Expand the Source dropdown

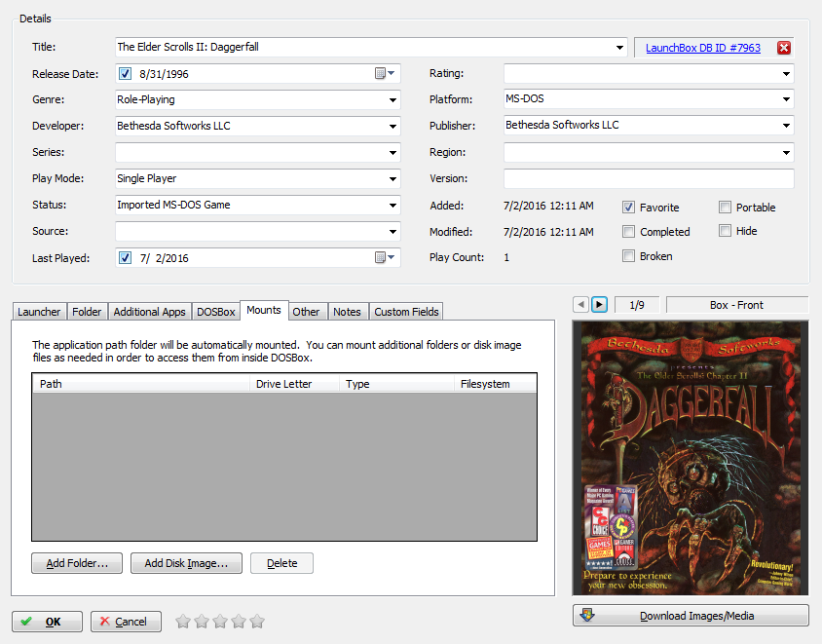pyautogui.click(x=392, y=231)
